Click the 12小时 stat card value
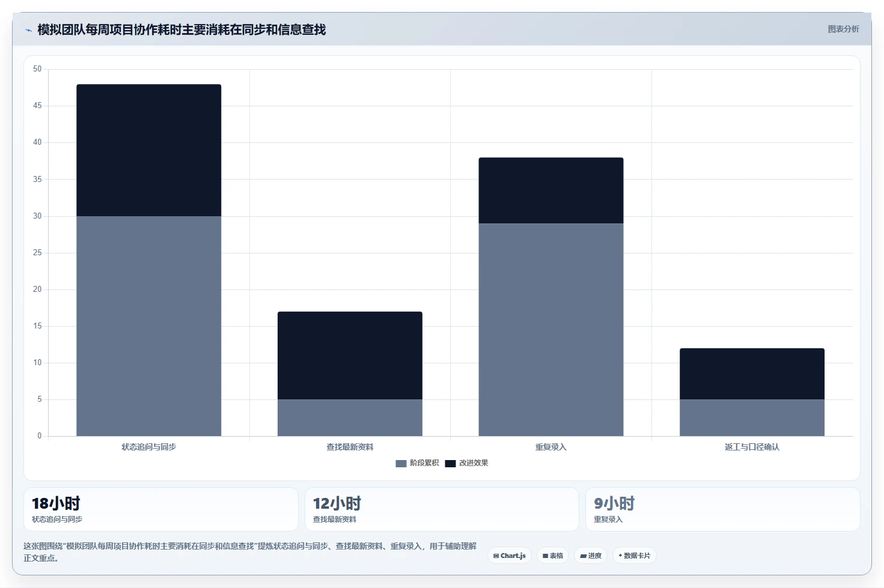The width and height of the screenshot is (884, 588). (337, 503)
